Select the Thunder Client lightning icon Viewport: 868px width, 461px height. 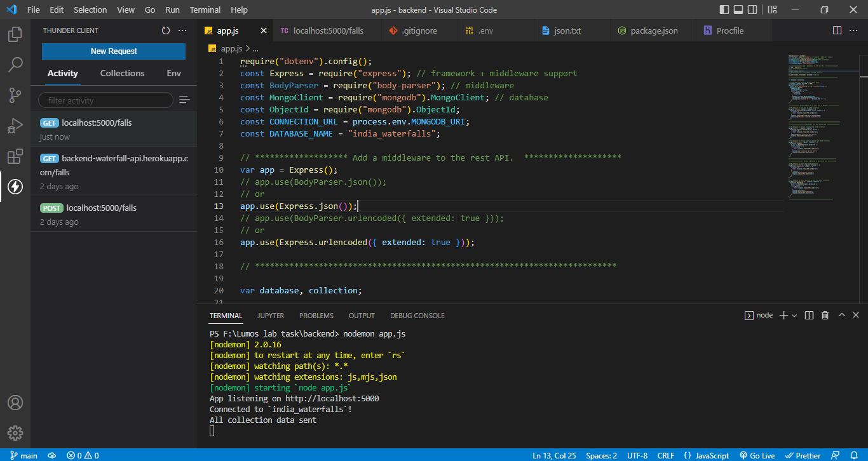coord(15,187)
